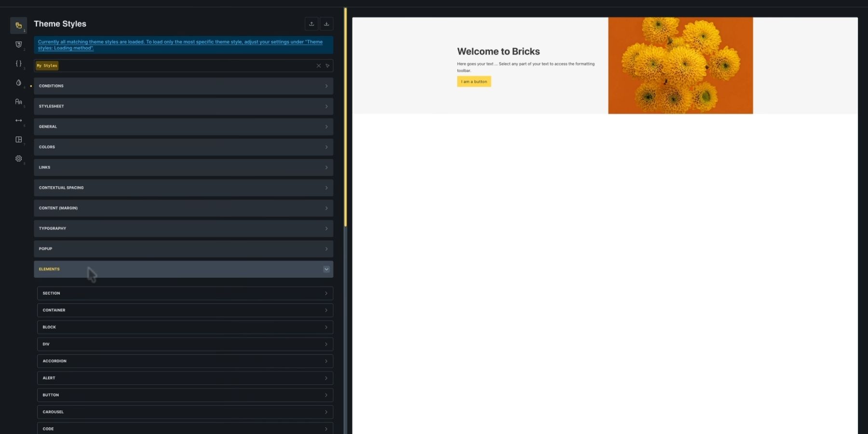Expand the Conditions group

(x=183, y=86)
